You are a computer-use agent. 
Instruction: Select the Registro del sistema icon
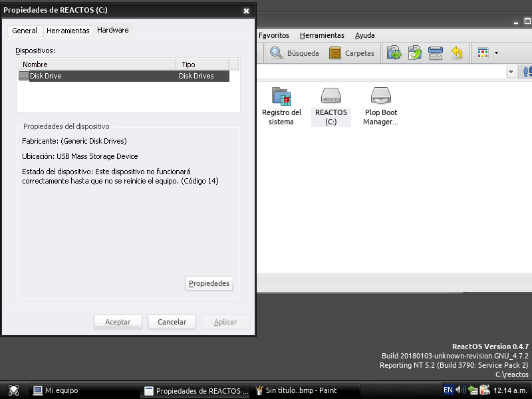[x=281, y=106]
